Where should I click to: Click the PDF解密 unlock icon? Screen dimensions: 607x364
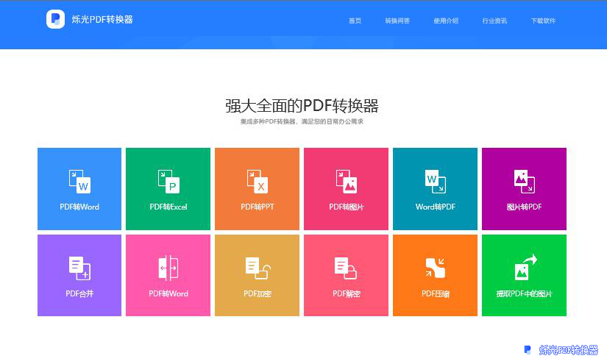346,268
